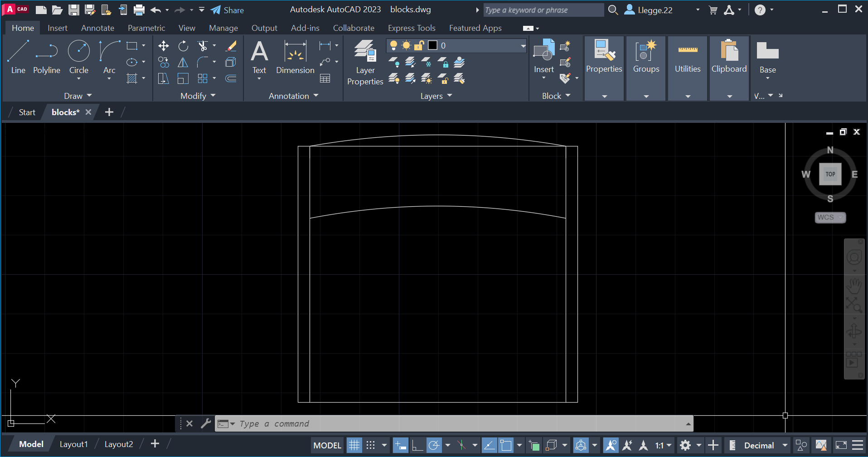Toggle polar tracking button
The width and height of the screenshot is (868, 457).
(434, 445)
